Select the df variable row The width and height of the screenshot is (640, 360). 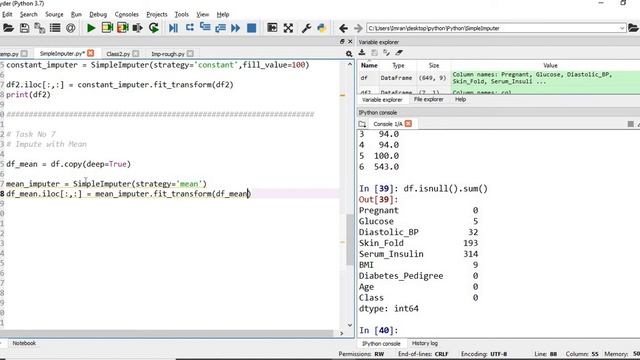499,78
